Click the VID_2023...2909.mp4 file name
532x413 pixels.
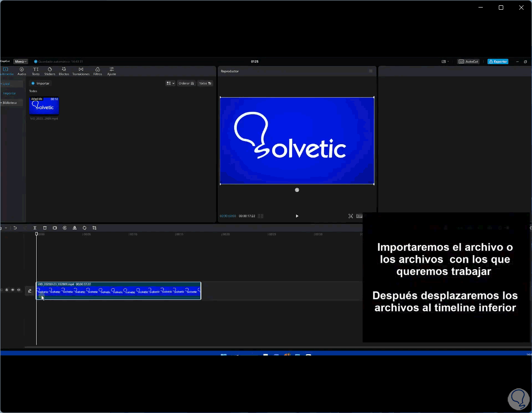(44, 119)
